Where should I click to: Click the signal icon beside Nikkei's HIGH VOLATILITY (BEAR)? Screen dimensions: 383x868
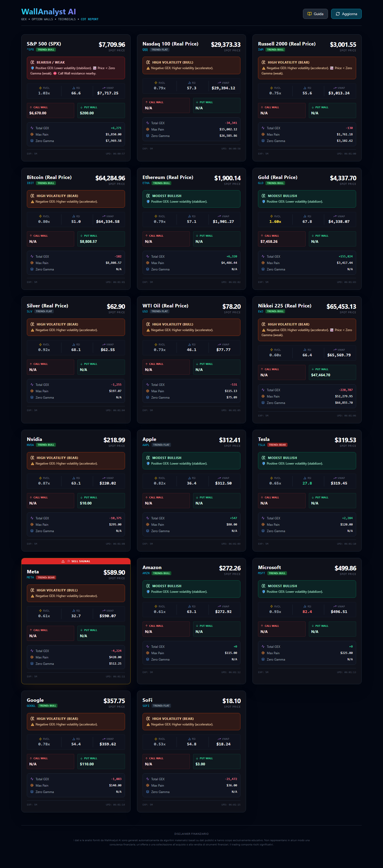tap(264, 324)
